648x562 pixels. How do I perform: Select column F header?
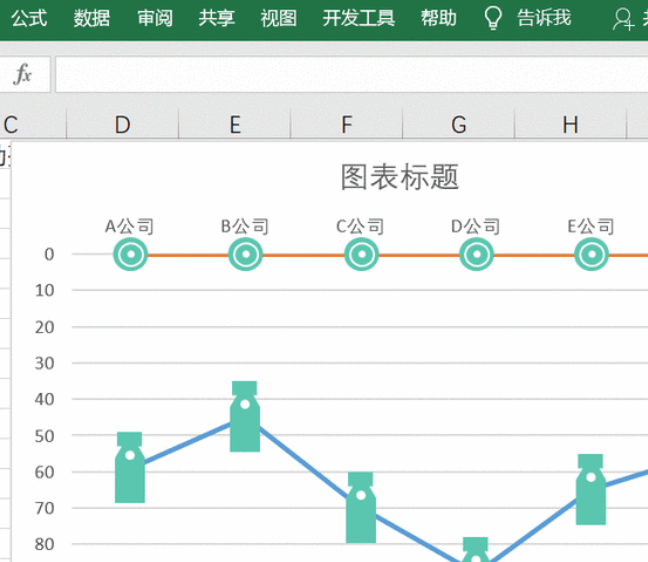tap(347, 125)
